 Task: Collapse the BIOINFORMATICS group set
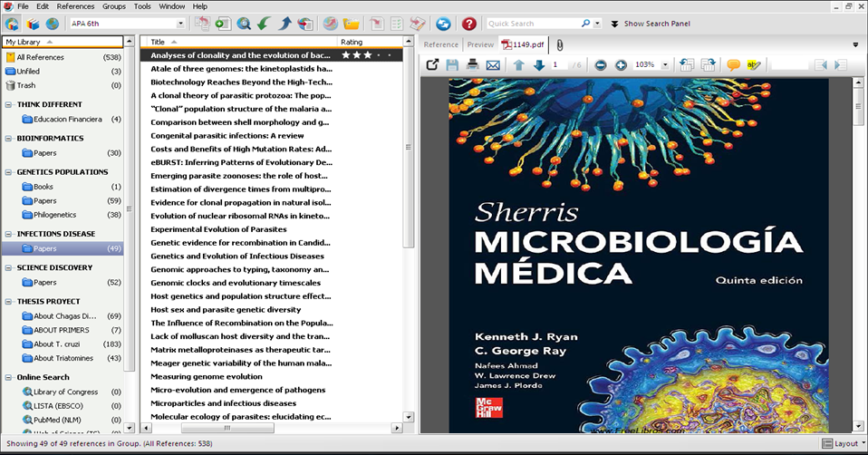[x=8, y=139]
